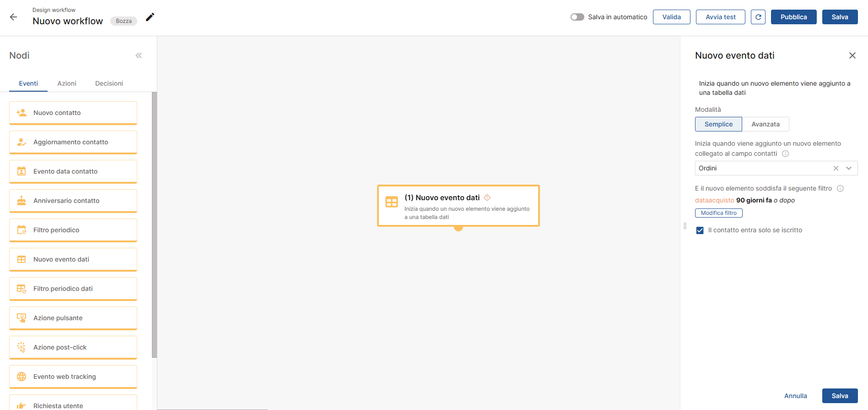The height and width of the screenshot is (410, 868).
Task: Click the pencil icon to rename workflow
Action: click(150, 17)
